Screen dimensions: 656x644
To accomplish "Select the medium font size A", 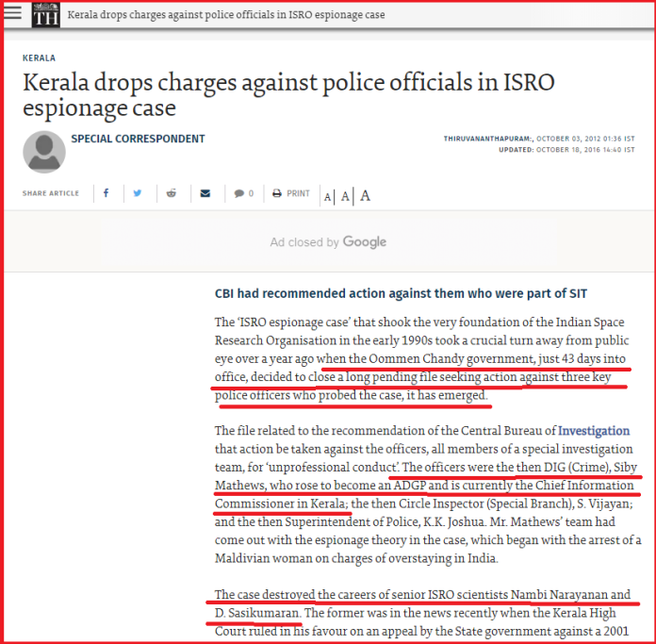I will tap(346, 196).
